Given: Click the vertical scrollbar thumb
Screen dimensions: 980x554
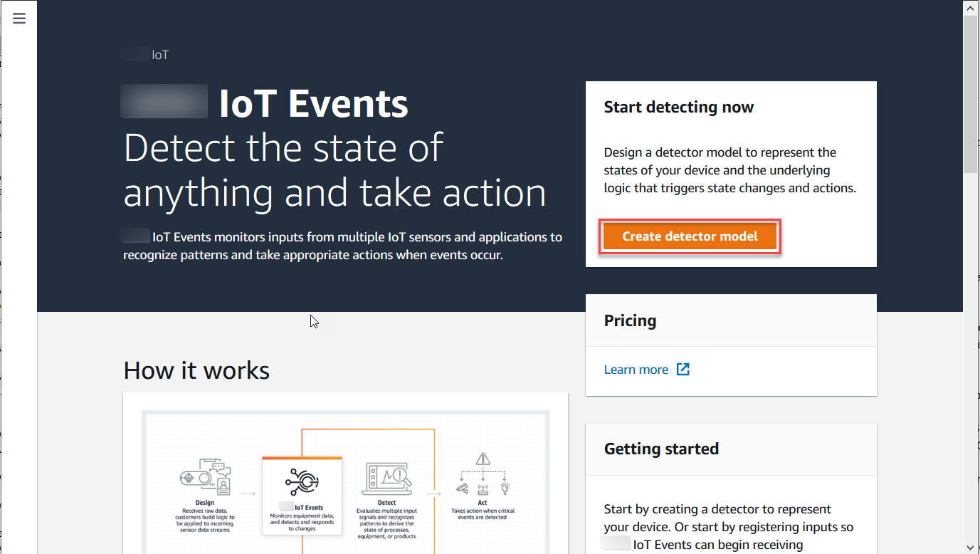Looking at the screenshot, I should coord(970,93).
